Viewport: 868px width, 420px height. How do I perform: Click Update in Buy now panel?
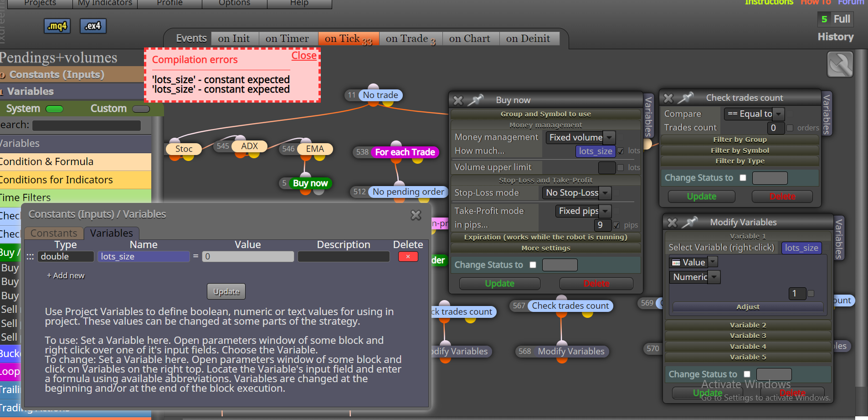point(500,284)
